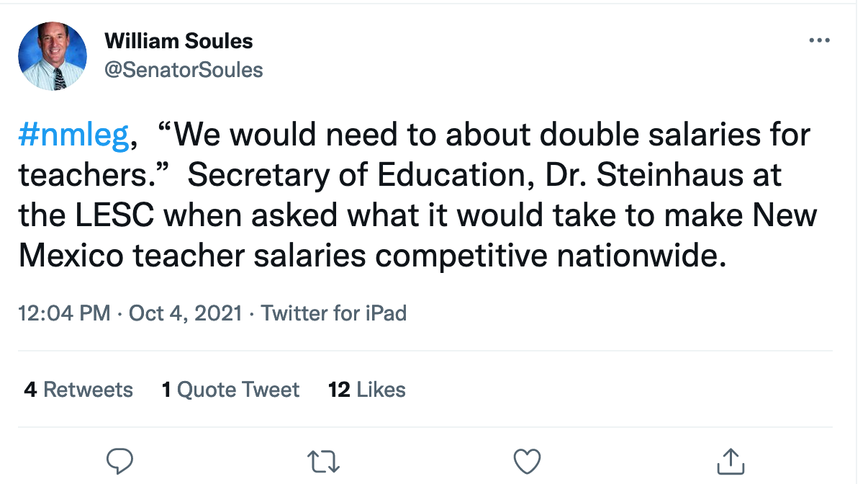Image resolution: width=868 pixels, height=484 pixels.
Task: View the 4 Retweets list
Action: tap(78, 390)
